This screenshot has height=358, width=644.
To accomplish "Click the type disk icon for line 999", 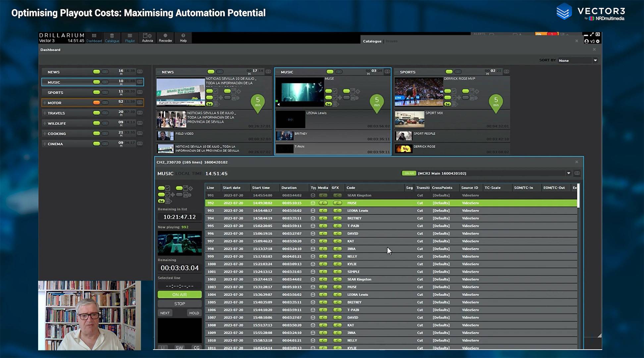I will point(313,256).
